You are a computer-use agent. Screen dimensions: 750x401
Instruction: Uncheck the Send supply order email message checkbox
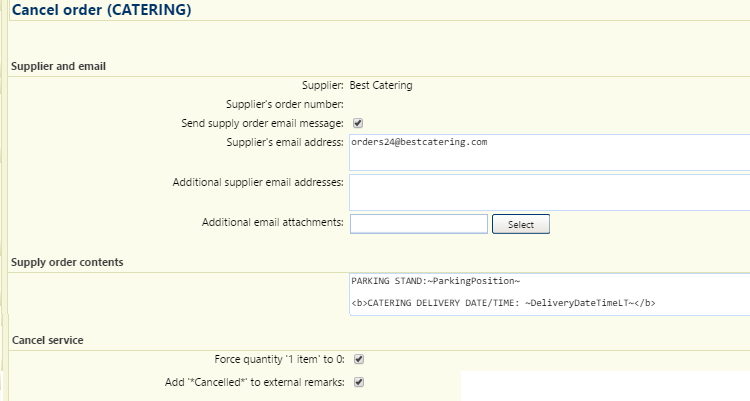click(x=358, y=123)
